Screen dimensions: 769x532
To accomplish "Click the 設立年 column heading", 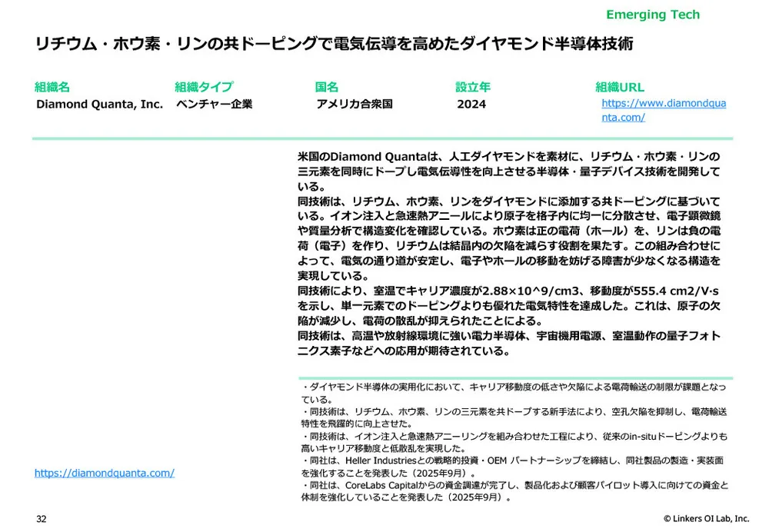I will pyautogui.click(x=472, y=87).
